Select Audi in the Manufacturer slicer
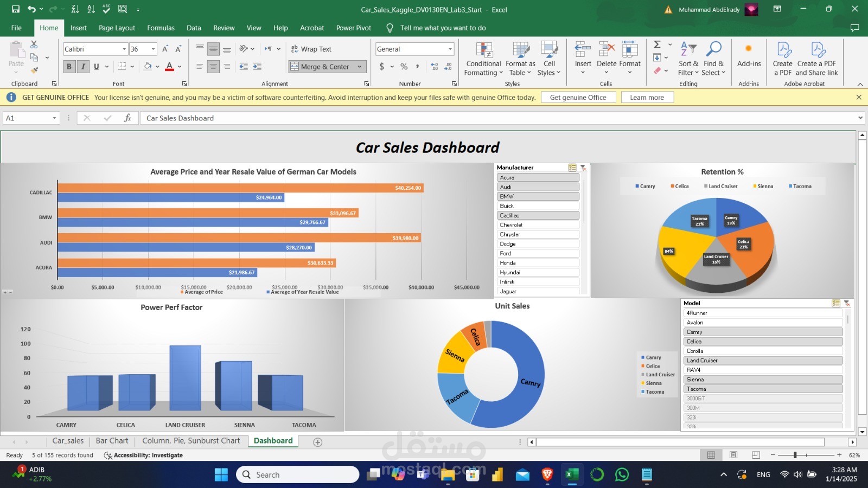868x488 pixels. (537, 187)
